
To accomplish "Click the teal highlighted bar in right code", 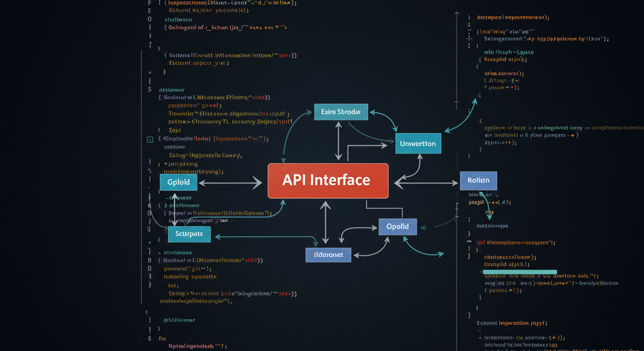I will 520,272.
